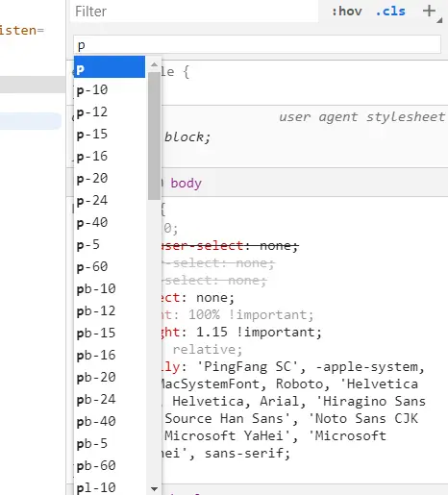
Task: Choose the 'p-40' class suggestion
Action: 110,222
